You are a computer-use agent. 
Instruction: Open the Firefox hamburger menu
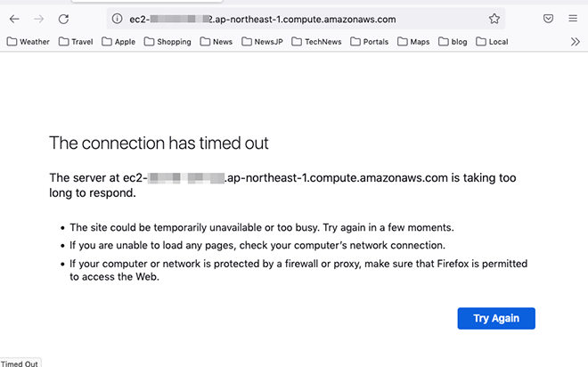click(x=573, y=19)
